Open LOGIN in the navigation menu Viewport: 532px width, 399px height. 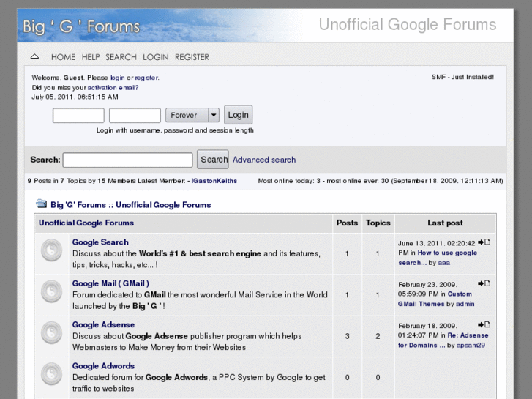155,57
